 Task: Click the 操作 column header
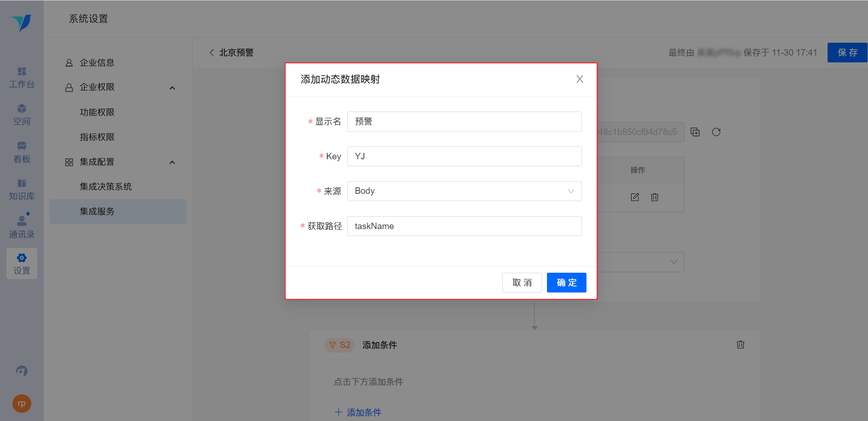tap(637, 170)
